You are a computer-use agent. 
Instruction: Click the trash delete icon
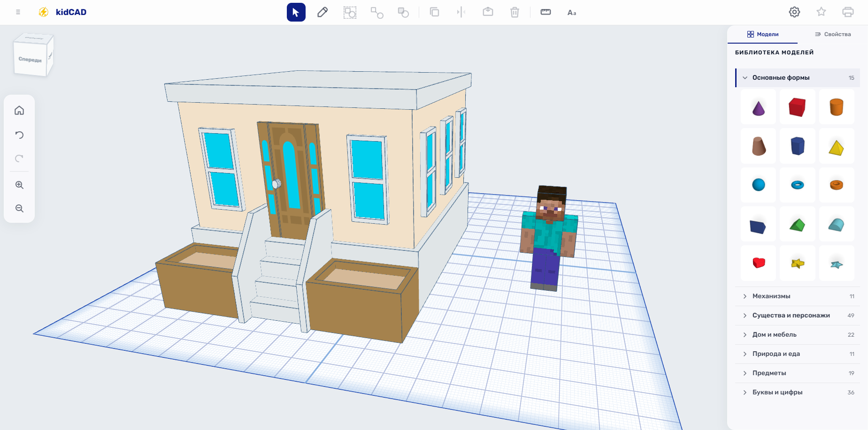click(x=515, y=12)
